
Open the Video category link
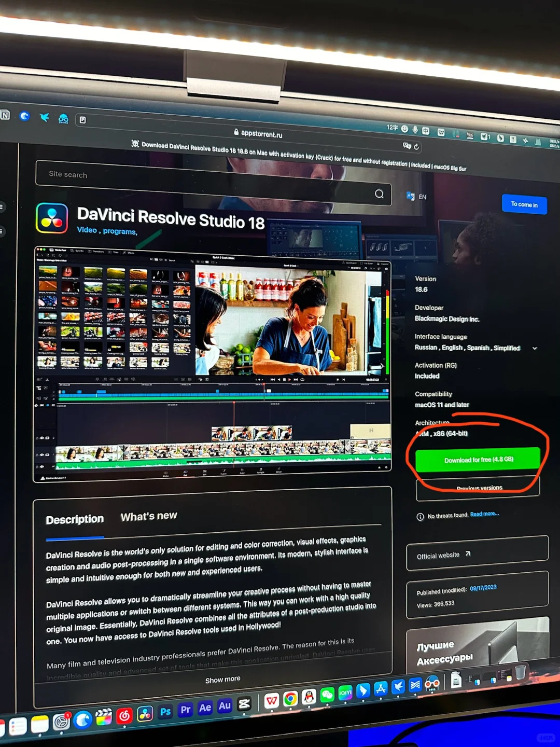tap(87, 230)
